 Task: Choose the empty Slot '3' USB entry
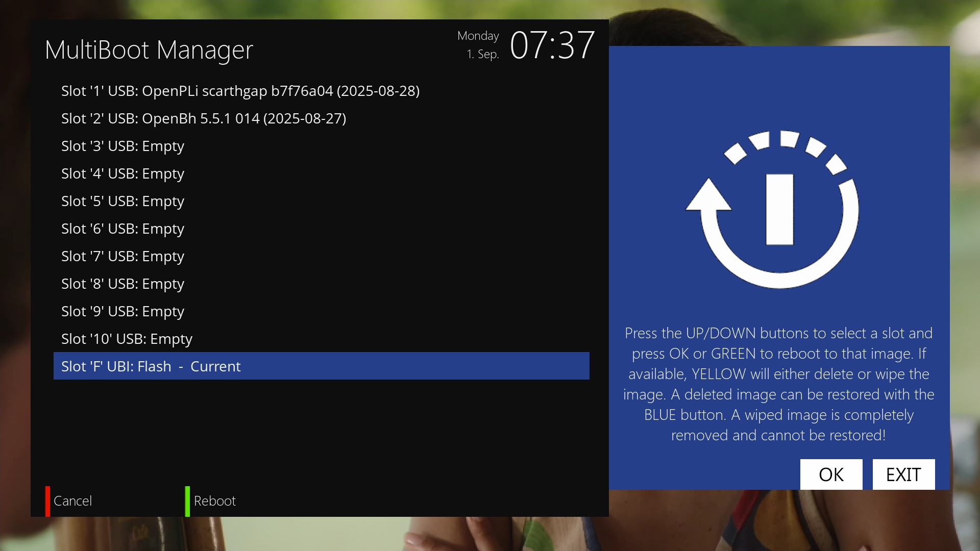click(322, 146)
